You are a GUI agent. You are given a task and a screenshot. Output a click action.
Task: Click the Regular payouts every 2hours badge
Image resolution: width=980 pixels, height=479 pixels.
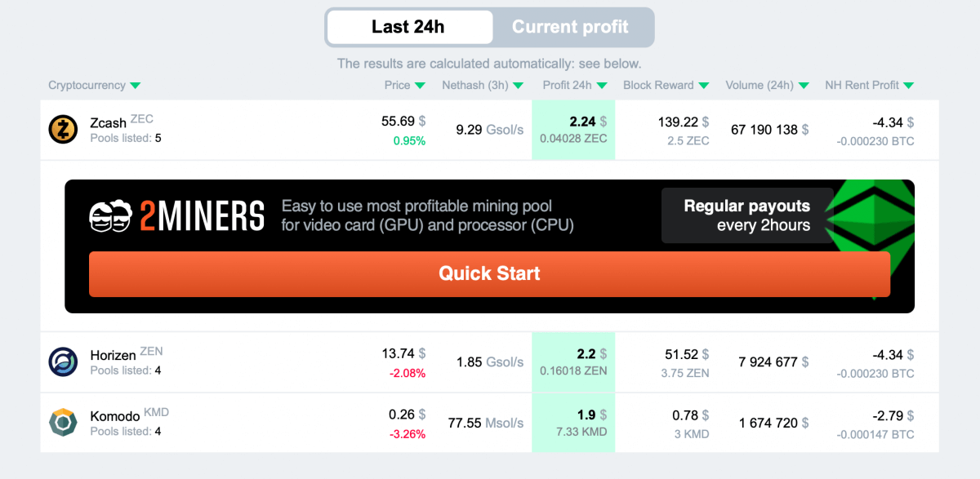[x=746, y=215]
